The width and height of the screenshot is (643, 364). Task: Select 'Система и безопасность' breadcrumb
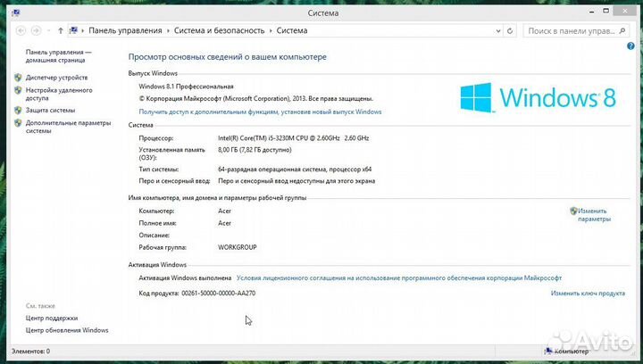point(219,30)
